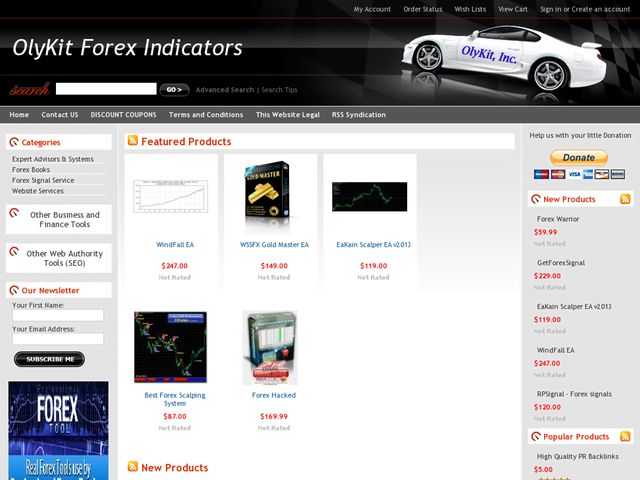
Task: Select Expert Advisors & Systems category
Action: (53, 159)
